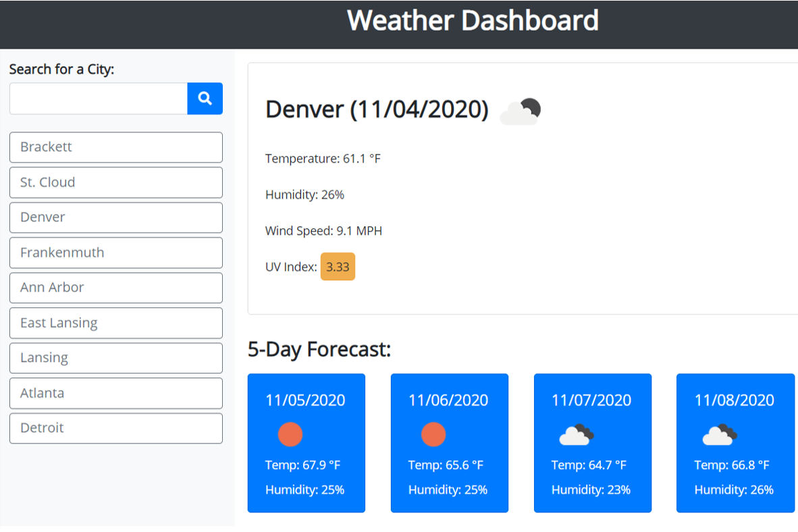Click the sun icon in 11/05/2020 forecast
Screen dimensions: 798x532
pos(290,434)
